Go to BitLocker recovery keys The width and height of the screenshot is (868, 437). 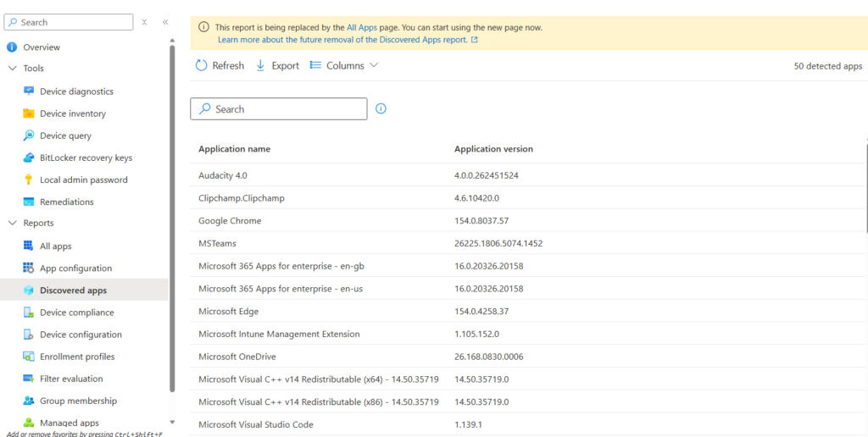(x=86, y=158)
